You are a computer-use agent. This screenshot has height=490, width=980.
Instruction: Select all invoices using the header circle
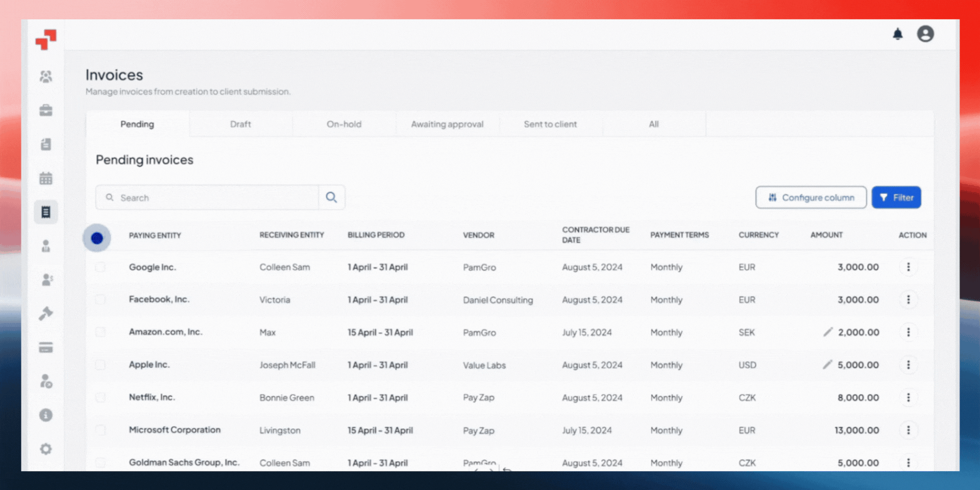tap(97, 237)
